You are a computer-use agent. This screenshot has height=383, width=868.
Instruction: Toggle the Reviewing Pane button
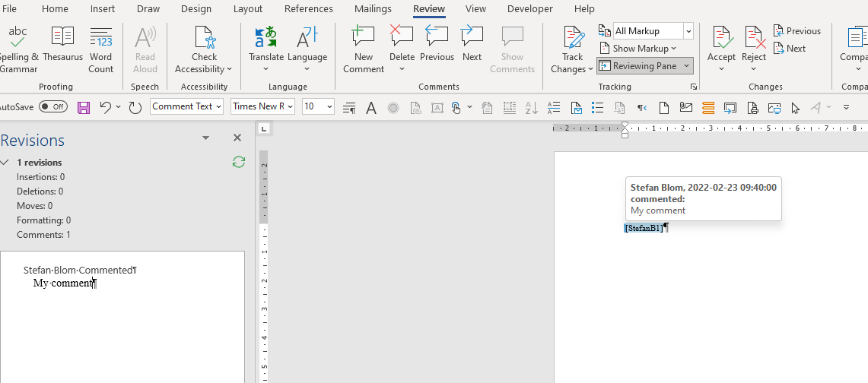638,66
